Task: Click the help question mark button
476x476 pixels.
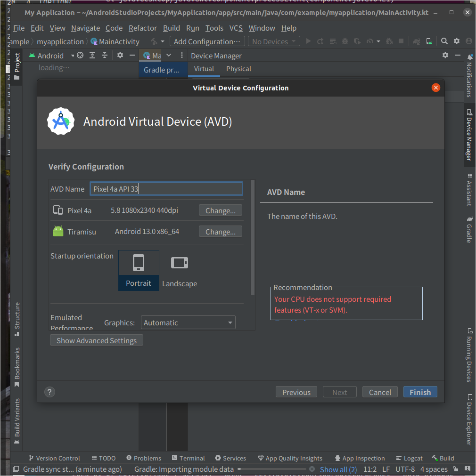Action: 49,392
